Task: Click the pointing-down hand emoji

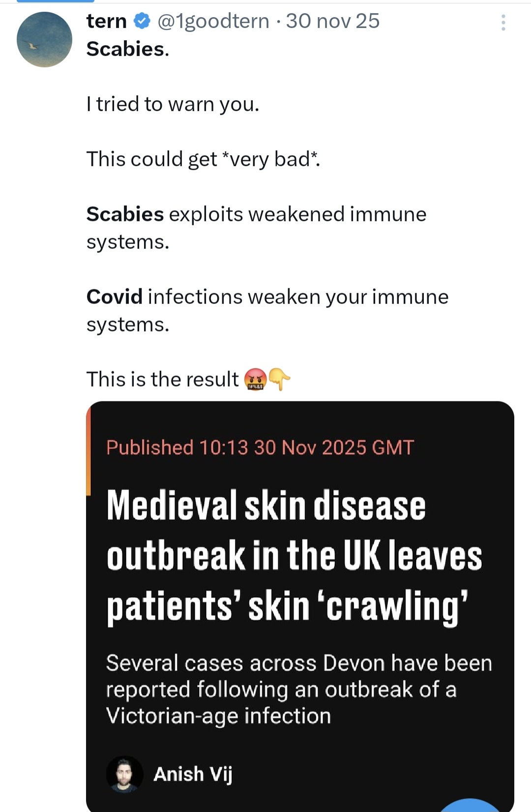Action: pos(279,379)
